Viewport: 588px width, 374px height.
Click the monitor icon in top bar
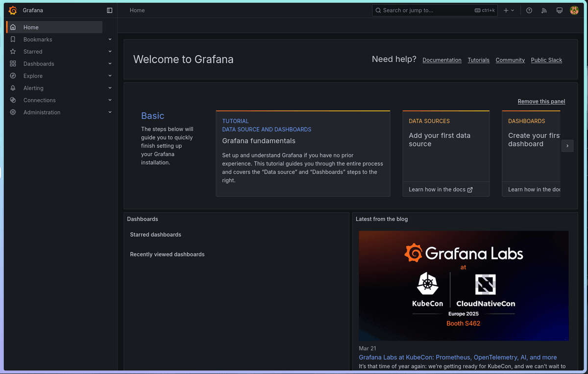click(559, 10)
